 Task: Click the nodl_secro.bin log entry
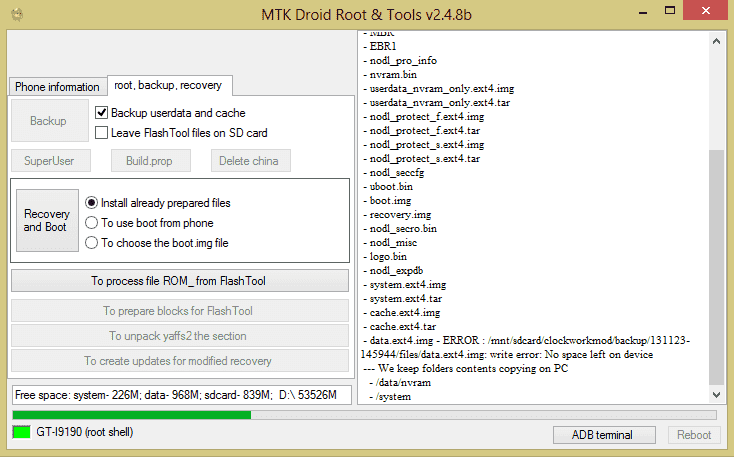[x=400, y=228]
